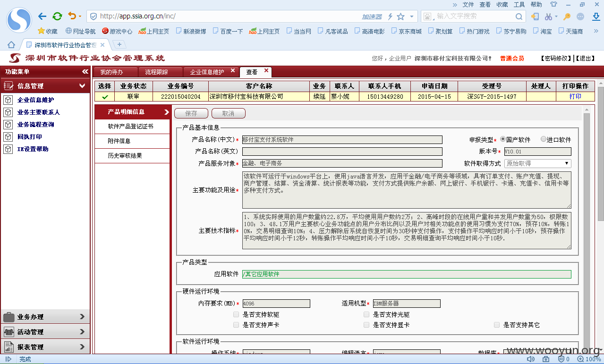Click the 版本号 input field
Image resolution: width=604 pixels, height=364 pixels.
537,152
